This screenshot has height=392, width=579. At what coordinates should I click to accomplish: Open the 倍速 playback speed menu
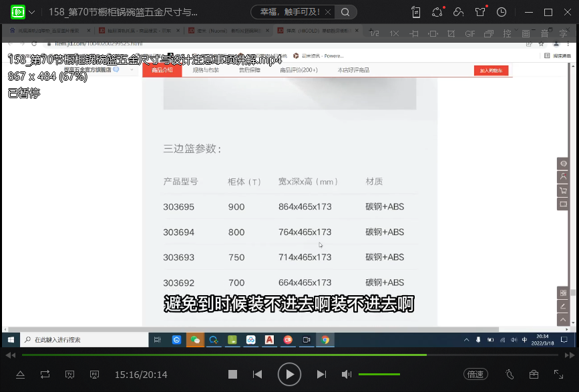coord(475,375)
